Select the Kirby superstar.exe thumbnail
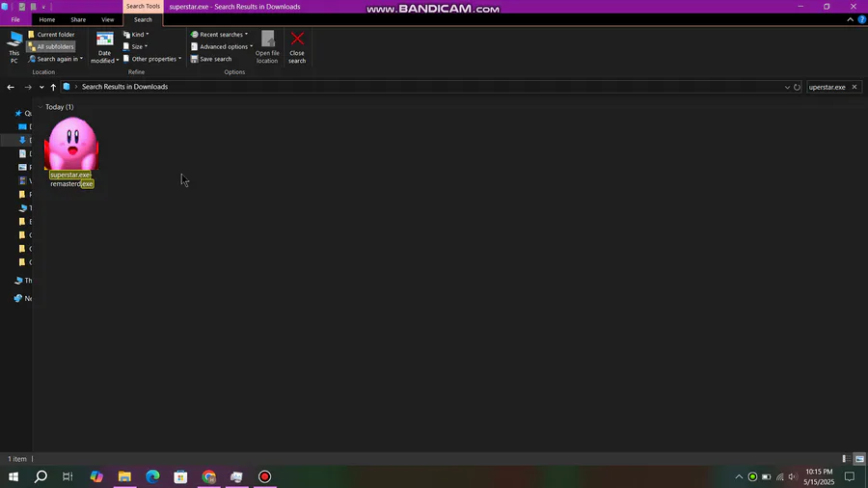The image size is (868, 488). coord(71,144)
